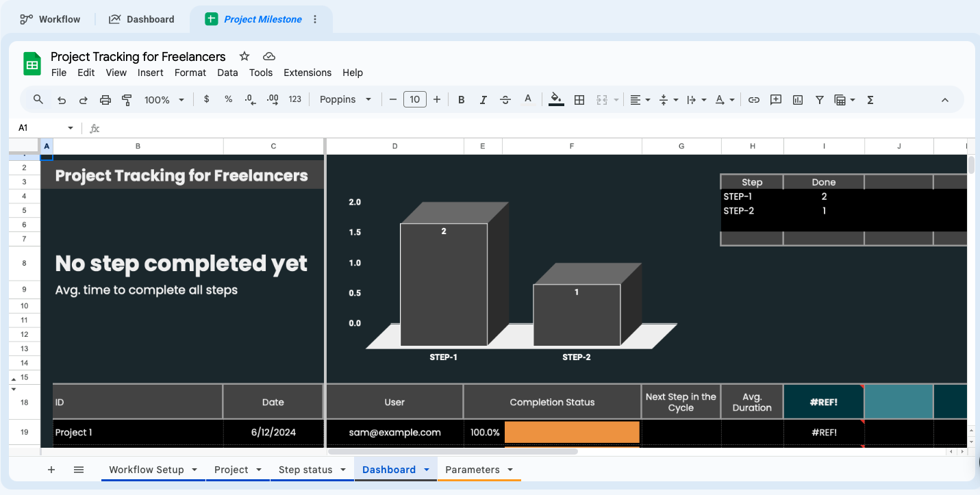Select the Step status sheet tab

click(x=312, y=470)
